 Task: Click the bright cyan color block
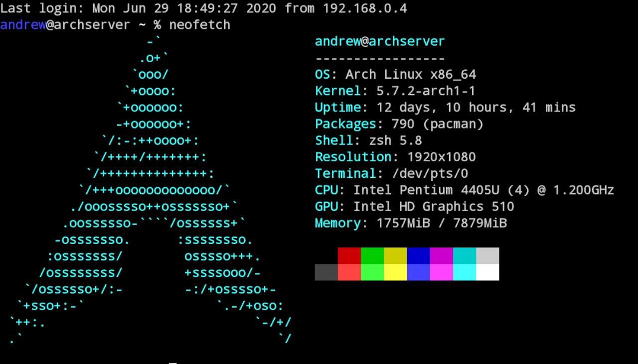(x=465, y=272)
